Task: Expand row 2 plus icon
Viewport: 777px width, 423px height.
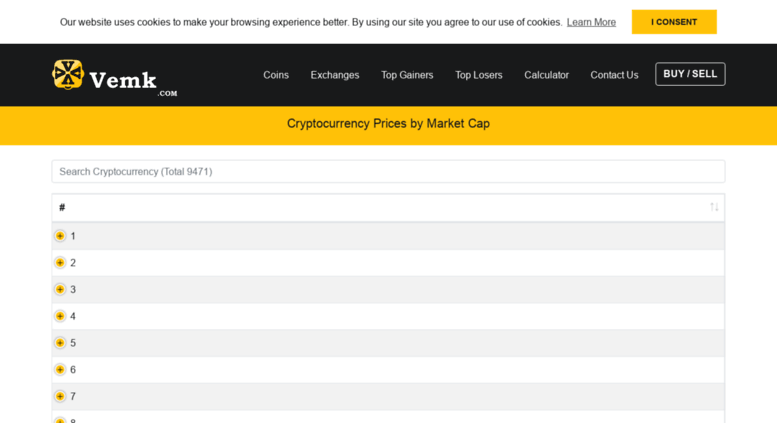Action: 60,263
